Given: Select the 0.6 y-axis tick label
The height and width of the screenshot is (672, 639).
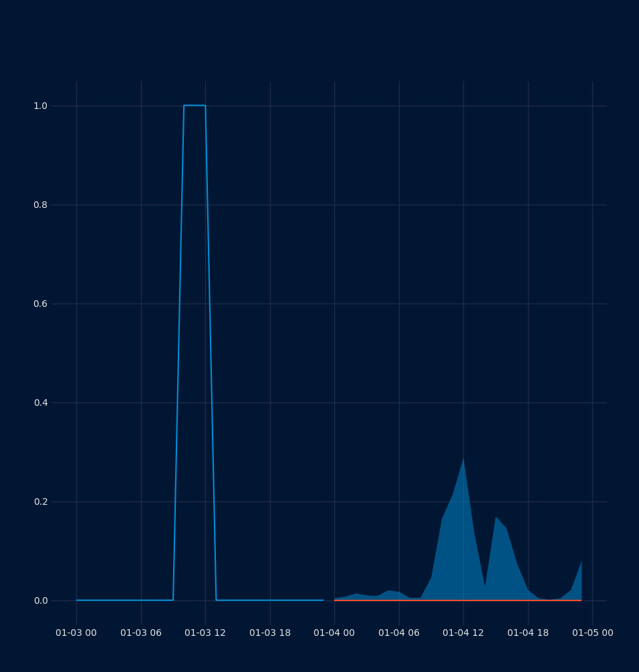Looking at the screenshot, I should tap(41, 304).
